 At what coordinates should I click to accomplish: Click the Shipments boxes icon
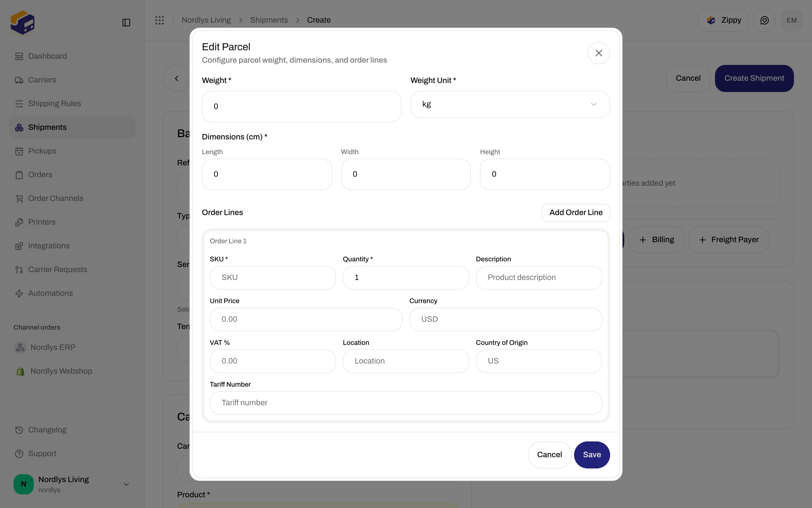(19, 127)
